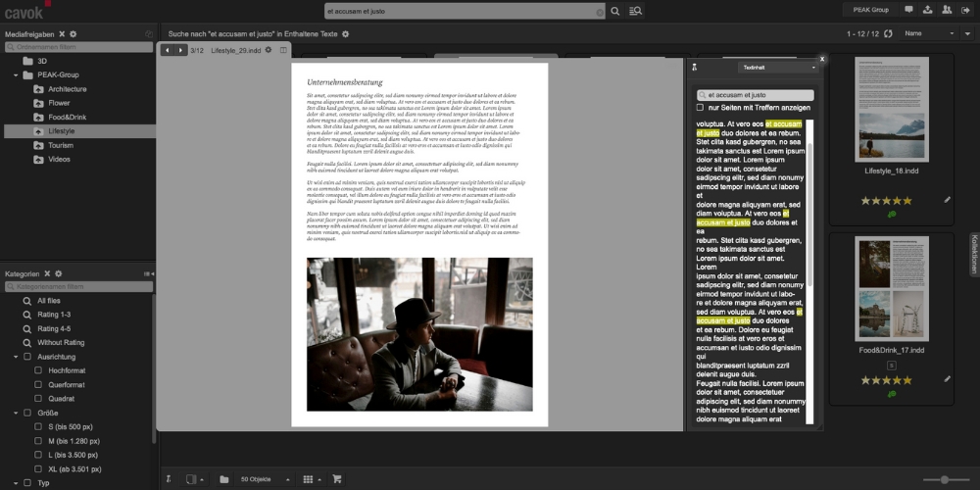Open the preview panel layout dropdown

(x=194, y=479)
